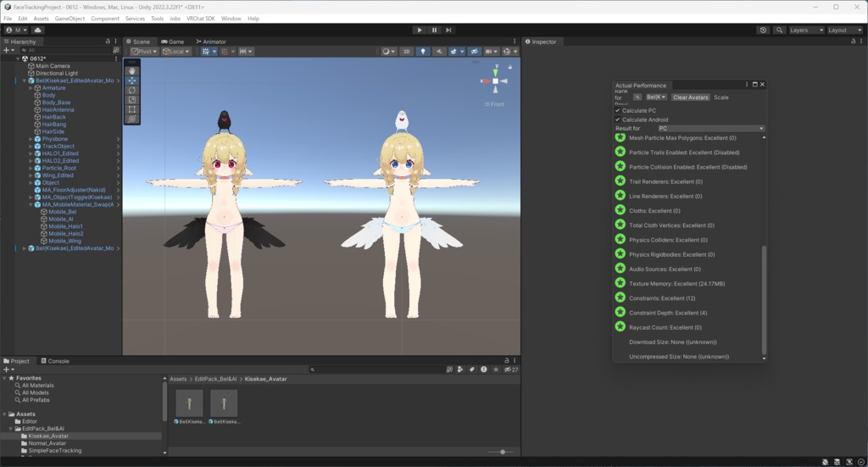Toggle scene audio icon
This screenshot has width=868, height=467.
click(439, 52)
